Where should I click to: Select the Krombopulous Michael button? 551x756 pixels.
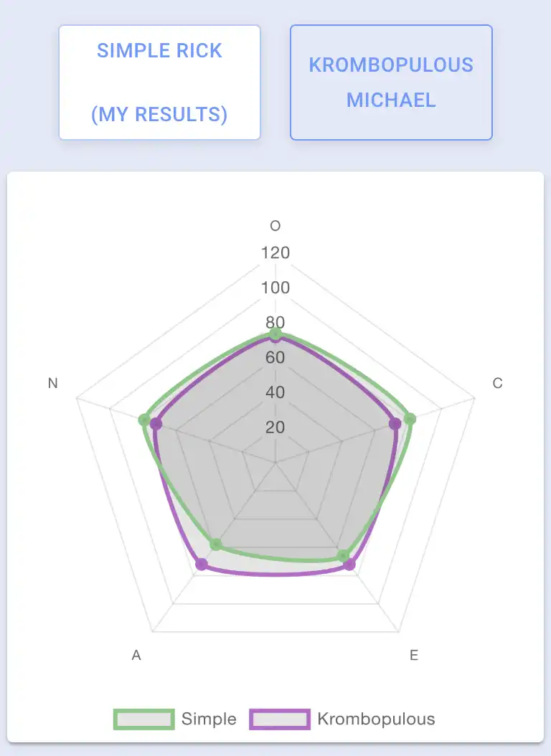[391, 82]
